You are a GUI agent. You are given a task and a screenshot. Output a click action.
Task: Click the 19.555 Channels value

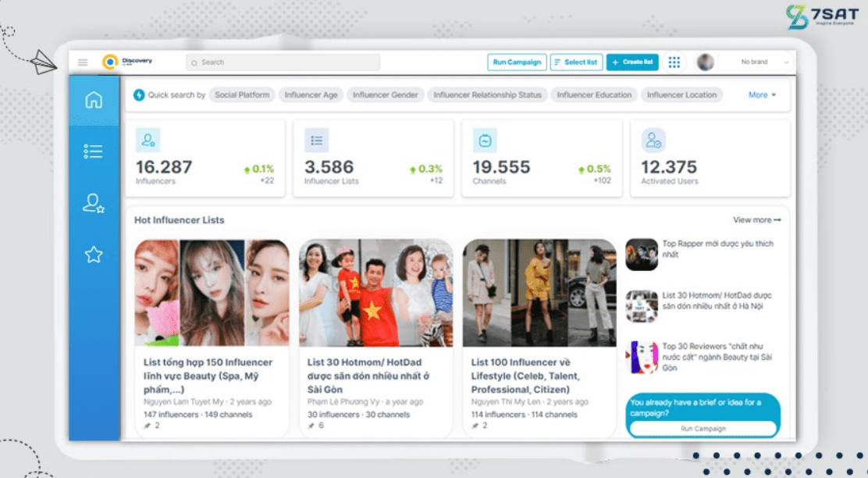(x=502, y=166)
